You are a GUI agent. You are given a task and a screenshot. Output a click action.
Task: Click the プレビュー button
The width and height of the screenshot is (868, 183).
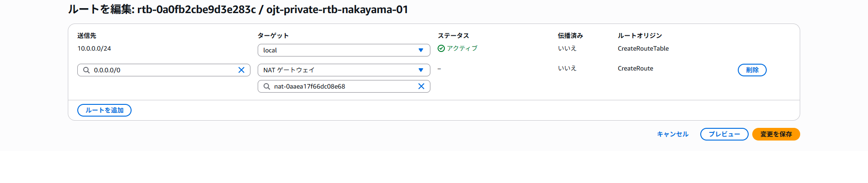724,134
